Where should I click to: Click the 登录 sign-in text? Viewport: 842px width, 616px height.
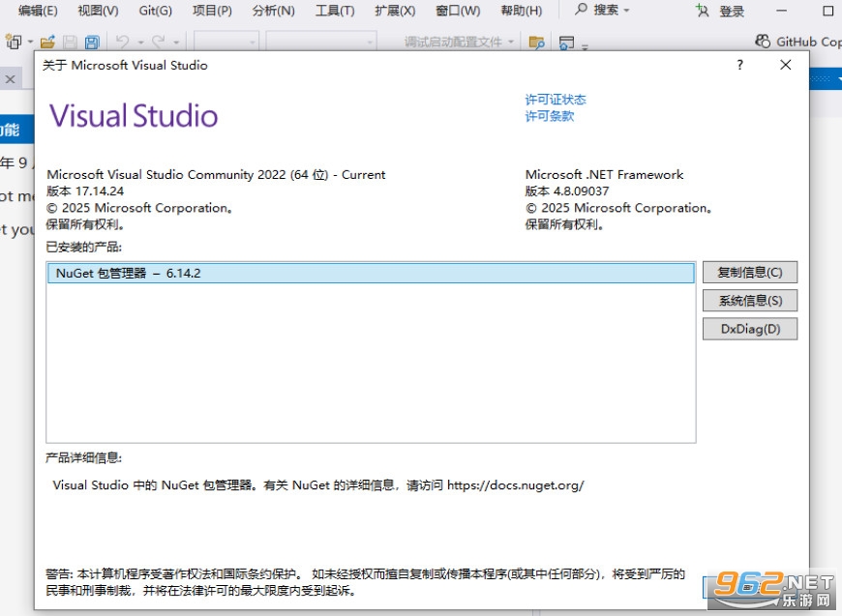[x=732, y=12]
